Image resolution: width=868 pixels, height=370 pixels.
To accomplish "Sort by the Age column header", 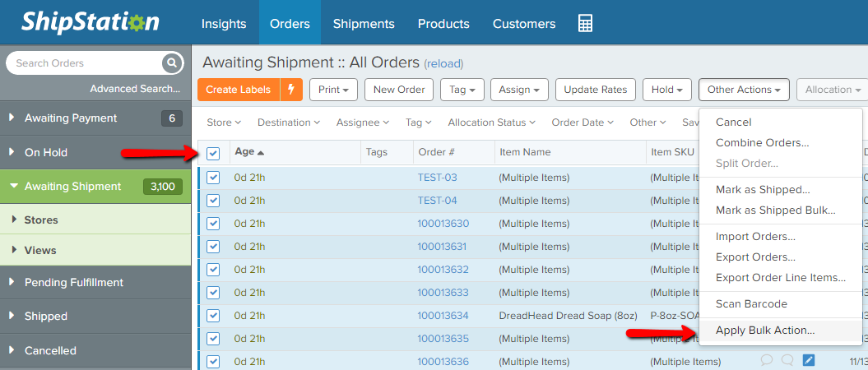I will click(249, 151).
